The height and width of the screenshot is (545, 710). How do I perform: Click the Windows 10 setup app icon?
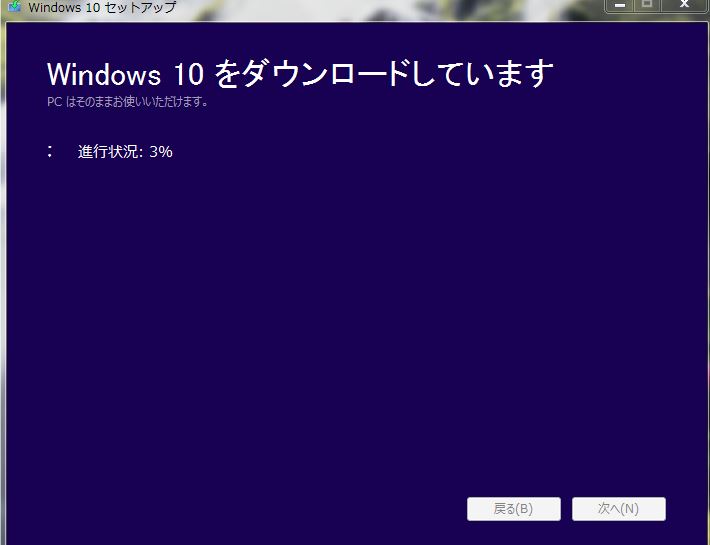14,5
